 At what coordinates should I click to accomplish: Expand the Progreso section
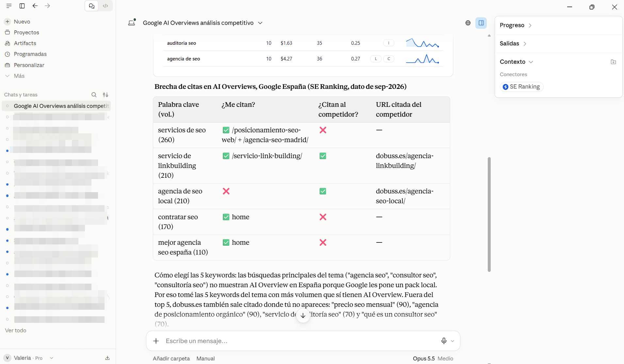pos(516,25)
